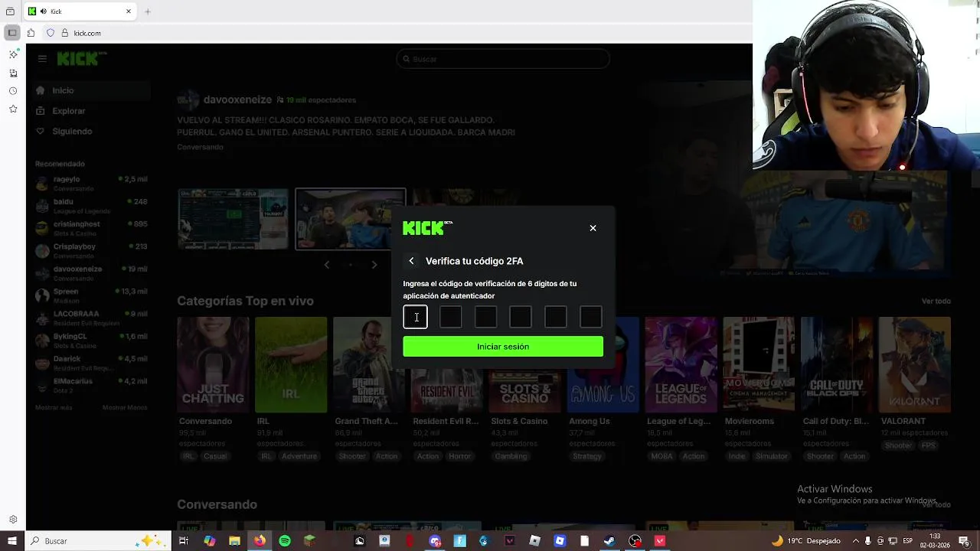The image size is (980, 551).
Task: Open BykingCL recommended channel
Action: click(x=92, y=340)
